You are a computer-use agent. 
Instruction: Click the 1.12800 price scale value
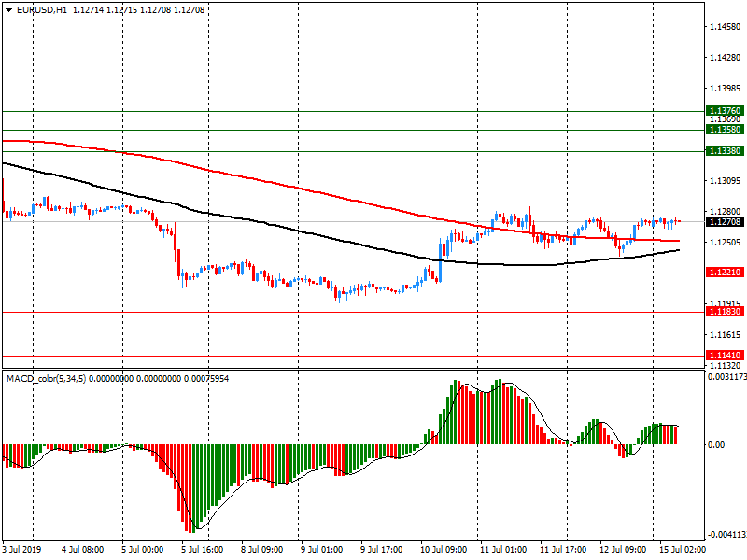(726, 212)
